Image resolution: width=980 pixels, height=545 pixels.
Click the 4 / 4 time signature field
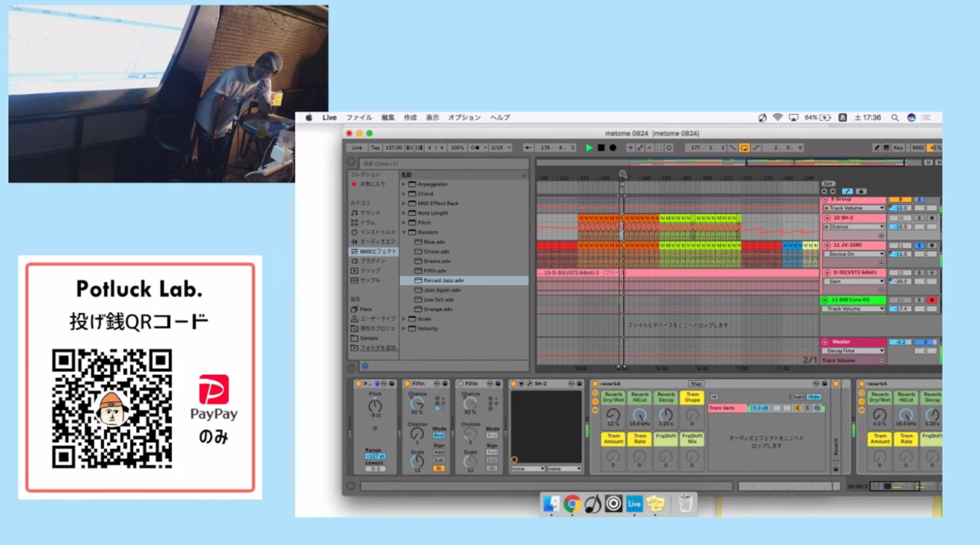(x=435, y=148)
